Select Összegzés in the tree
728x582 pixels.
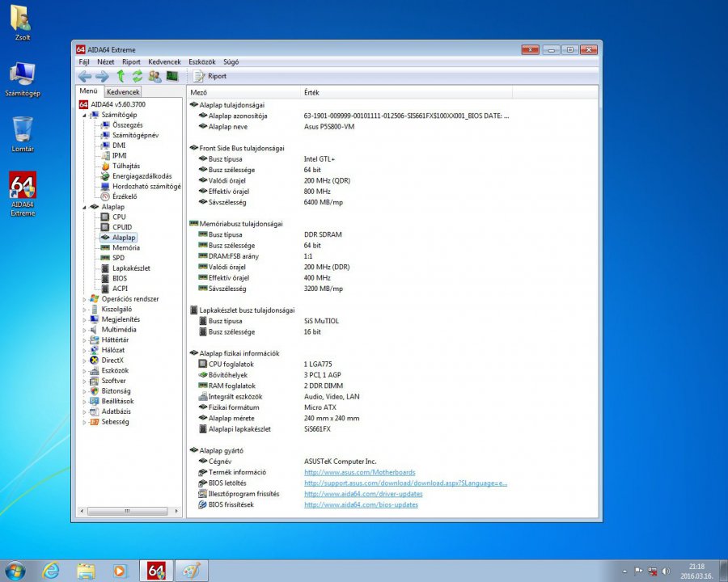(x=127, y=124)
